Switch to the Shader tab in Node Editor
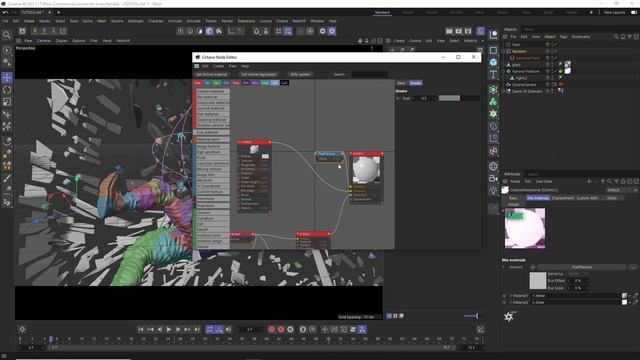Viewport: 640px width, 360px height. pyautogui.click(x=416, y=83)
